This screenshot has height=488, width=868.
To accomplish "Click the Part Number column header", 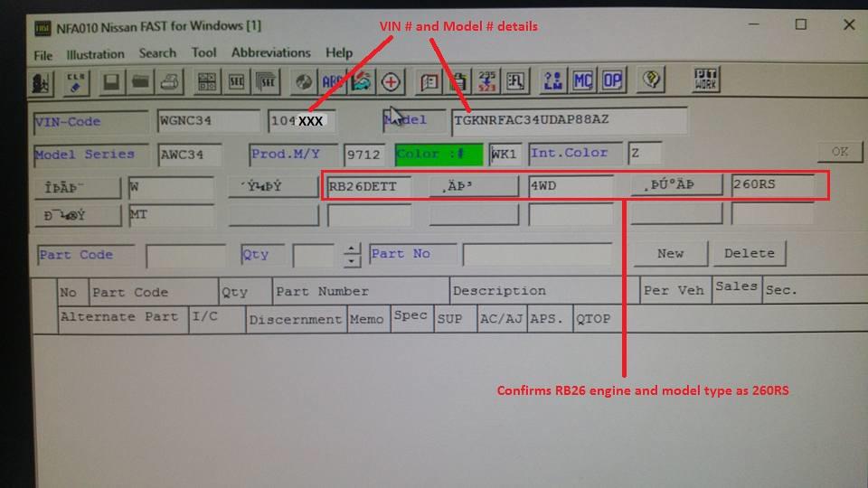I will click(361, 292).
